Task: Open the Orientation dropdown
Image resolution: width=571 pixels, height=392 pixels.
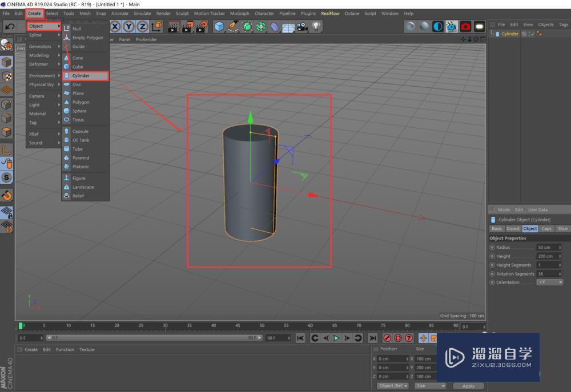Action: pyautogui.click(x=549, y=282)
